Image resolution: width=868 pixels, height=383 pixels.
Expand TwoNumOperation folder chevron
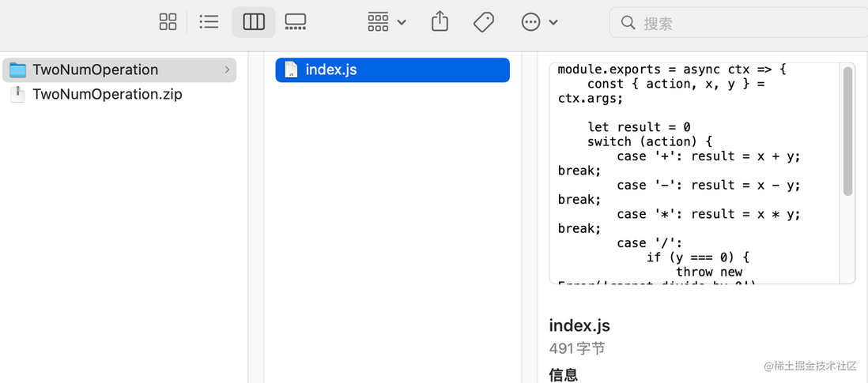point(227,70)
